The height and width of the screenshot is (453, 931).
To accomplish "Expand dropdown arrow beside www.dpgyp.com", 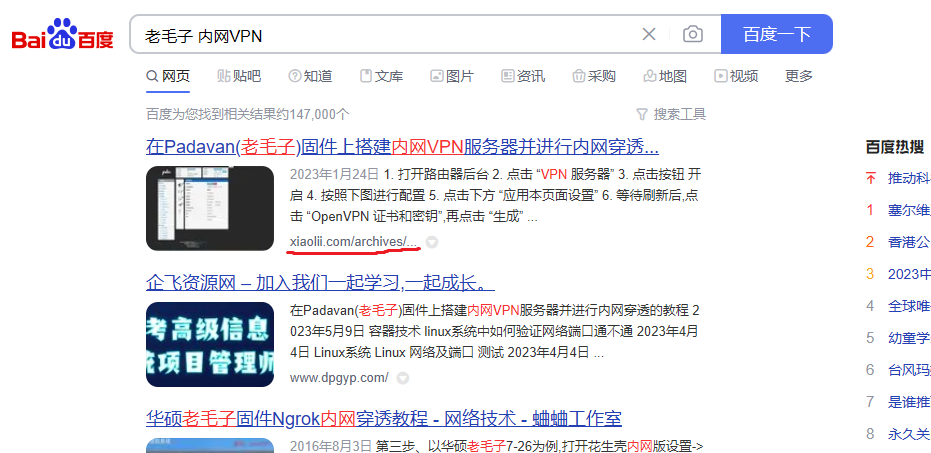I will [x=403, y=378].
